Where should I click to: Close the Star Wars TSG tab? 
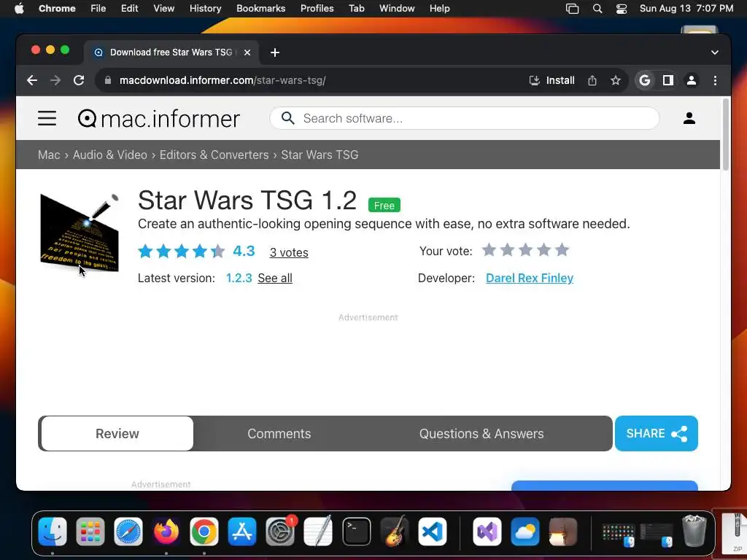coord(247,52)
